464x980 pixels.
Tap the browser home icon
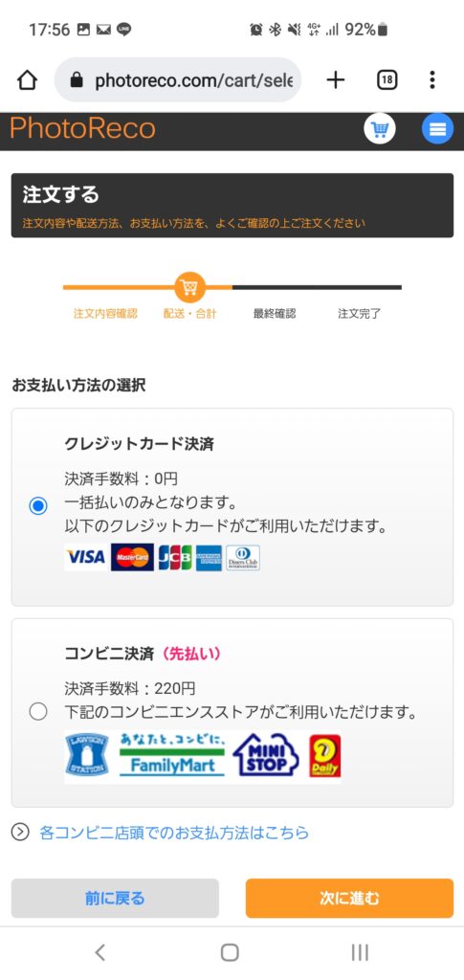coord(27,80)
